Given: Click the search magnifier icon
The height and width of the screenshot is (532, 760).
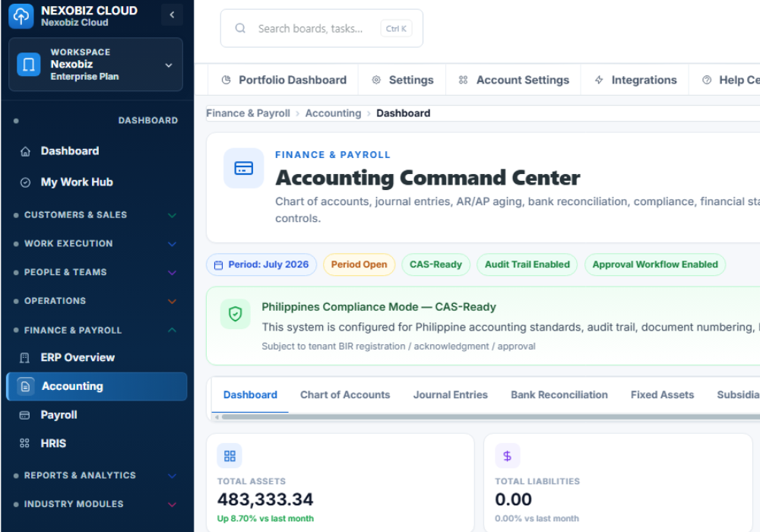Looking at the screenshot, I should [240, 28].
